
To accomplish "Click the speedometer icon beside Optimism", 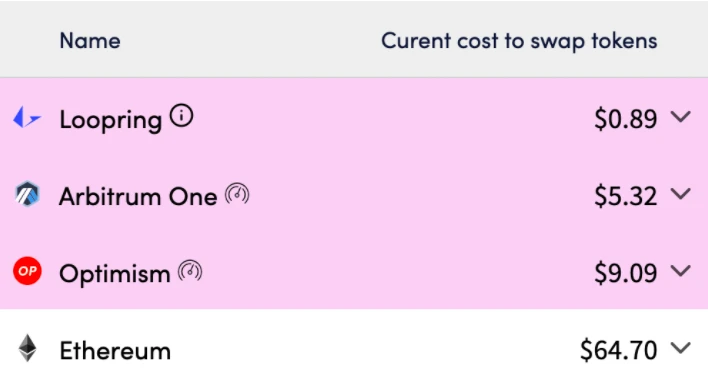I will (x=190, y=271).
